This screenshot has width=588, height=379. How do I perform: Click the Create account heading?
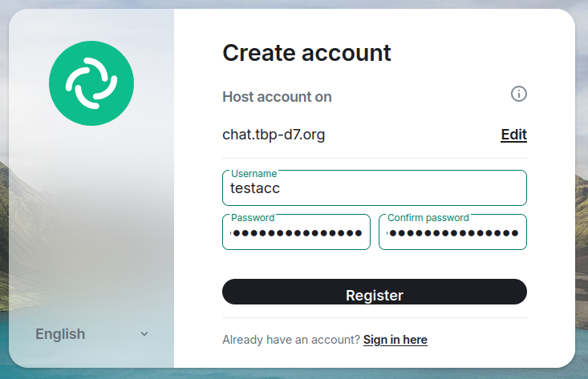point(306,53)
